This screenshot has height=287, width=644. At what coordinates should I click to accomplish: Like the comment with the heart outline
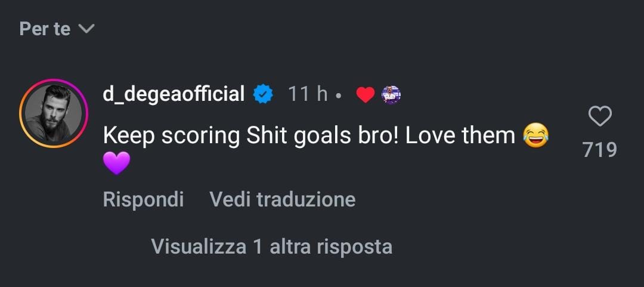click(x=599, y=117)
